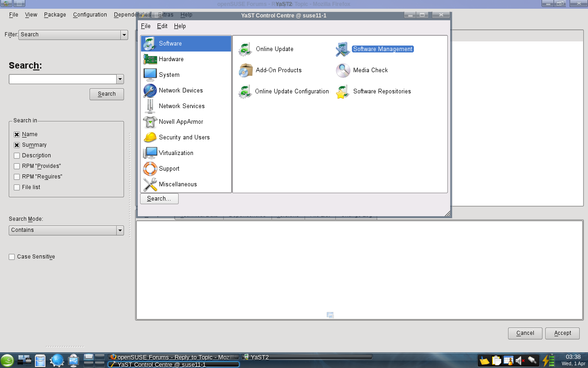This screenshot has height=368, width=588.
Task: Uncheck the Name search option
Action: point(17,134)
